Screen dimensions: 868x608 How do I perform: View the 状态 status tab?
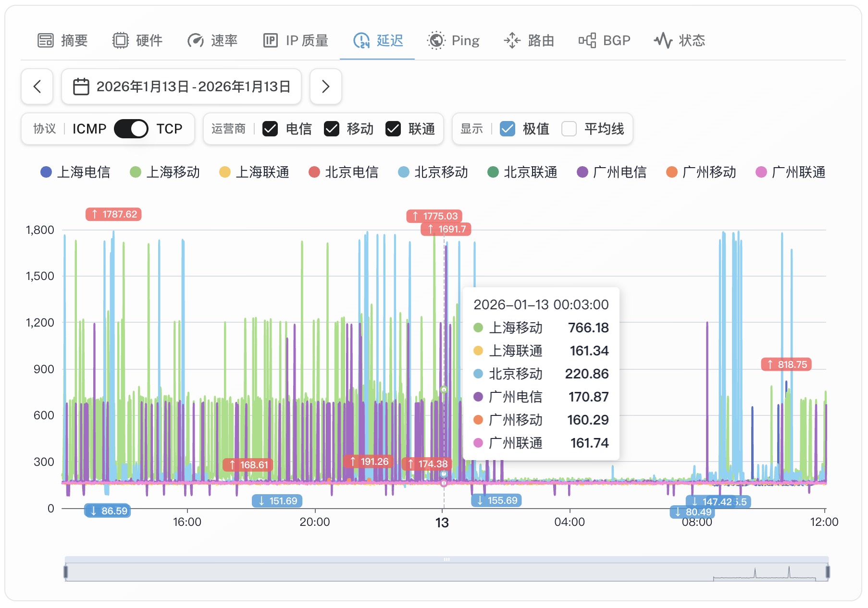679,40
